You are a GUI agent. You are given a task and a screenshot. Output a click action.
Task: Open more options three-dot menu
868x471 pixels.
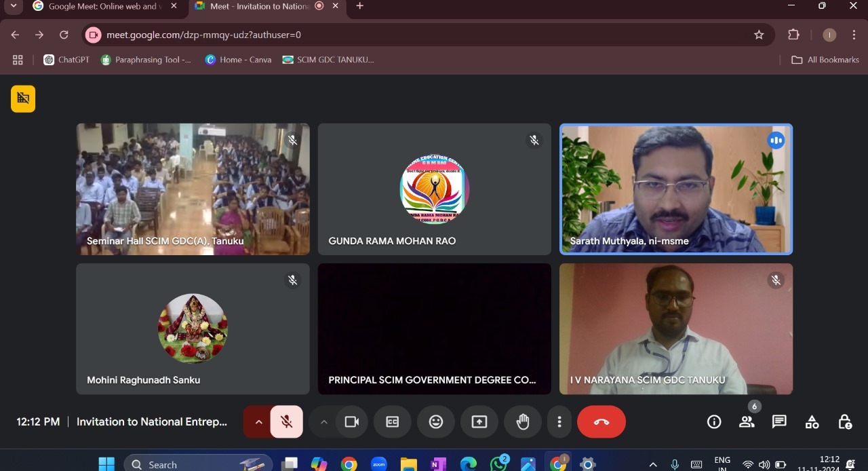tap(559, 422)
